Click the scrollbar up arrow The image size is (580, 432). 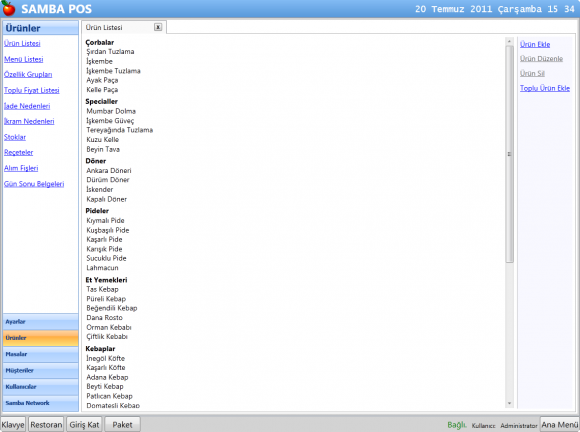[509, 41]
